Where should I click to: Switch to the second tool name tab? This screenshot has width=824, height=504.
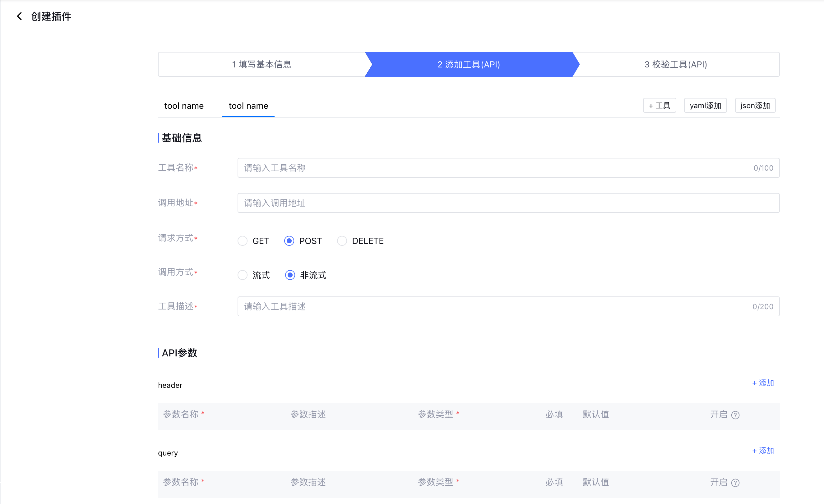248,106
